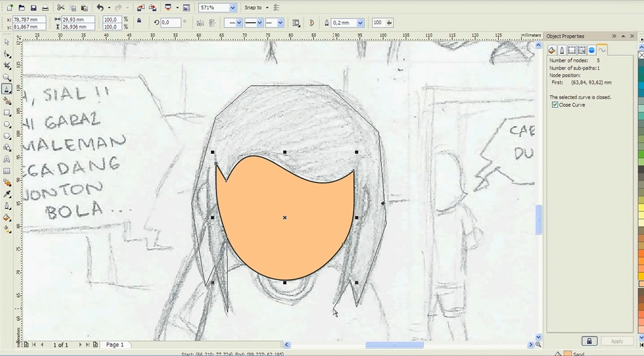Toggle mirror horizontally button
Screen dimensions: 644x356
[x=200, y=23]
